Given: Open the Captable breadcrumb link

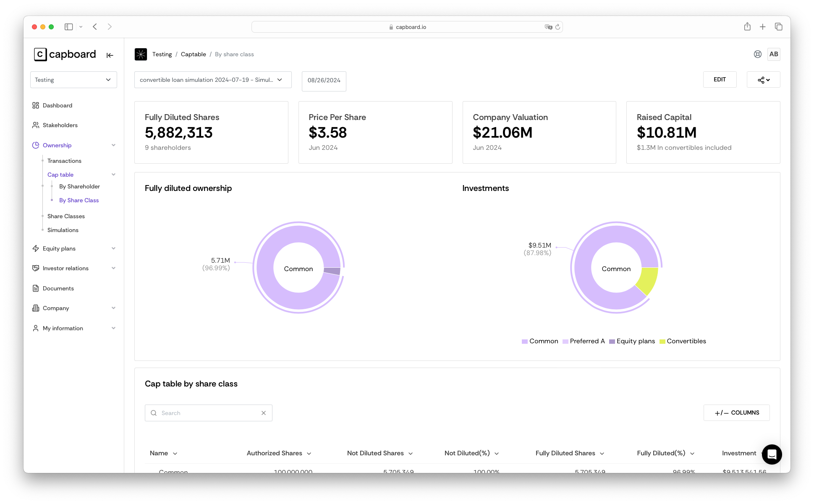Looking at the screenshot, I should (x=193, y=54).
